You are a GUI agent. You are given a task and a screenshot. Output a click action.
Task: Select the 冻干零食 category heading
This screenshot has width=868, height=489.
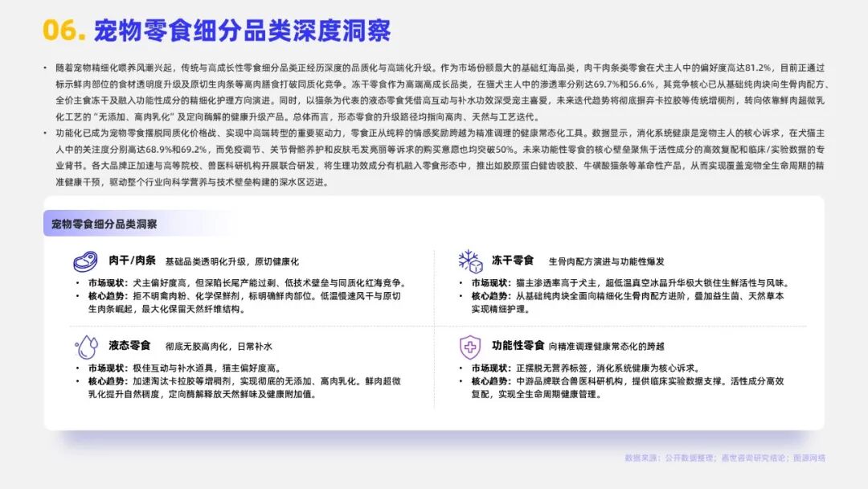click(513, 261)
